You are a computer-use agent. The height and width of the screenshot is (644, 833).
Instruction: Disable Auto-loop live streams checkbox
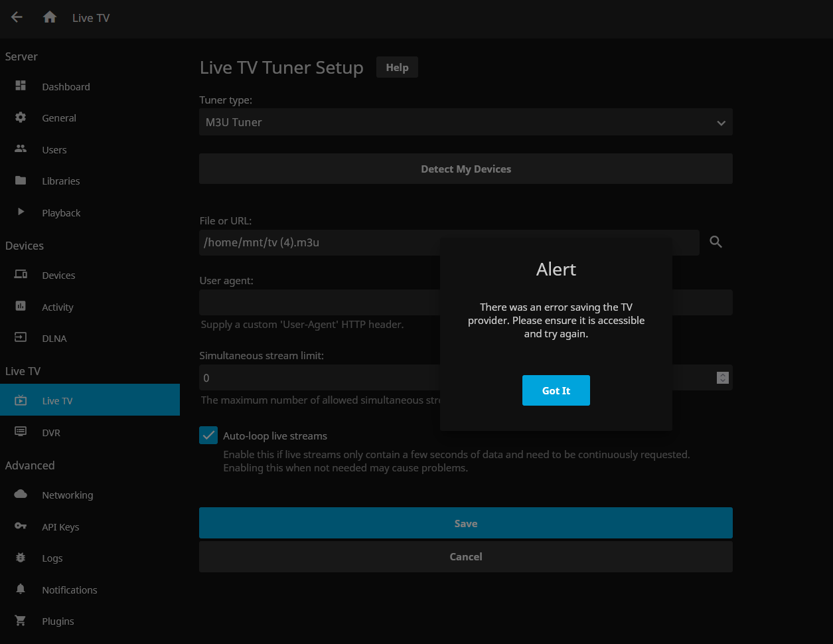[x=208, y=436]
